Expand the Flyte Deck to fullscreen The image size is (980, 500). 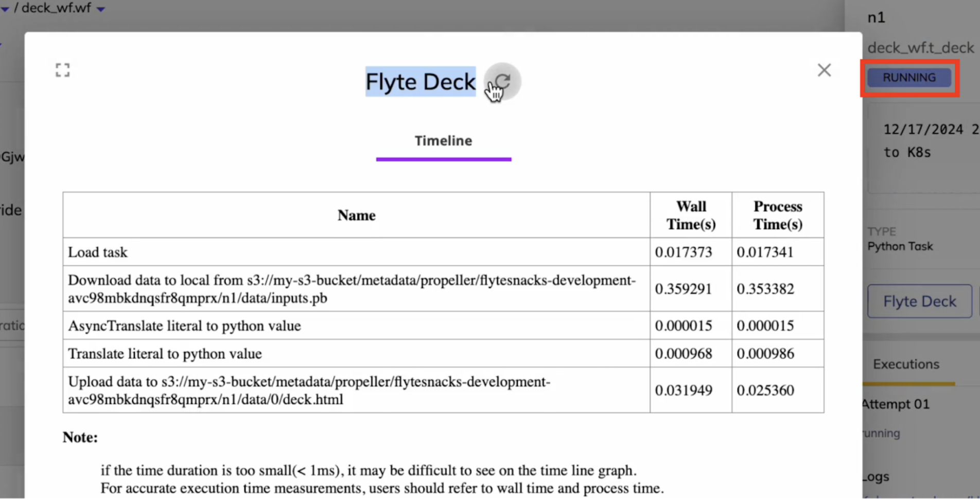(63, 70)
